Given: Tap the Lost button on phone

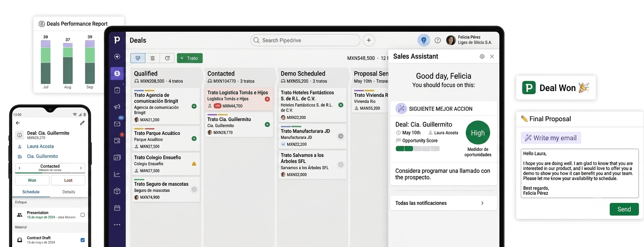Looking at the screenshot, I should point(68,180).
